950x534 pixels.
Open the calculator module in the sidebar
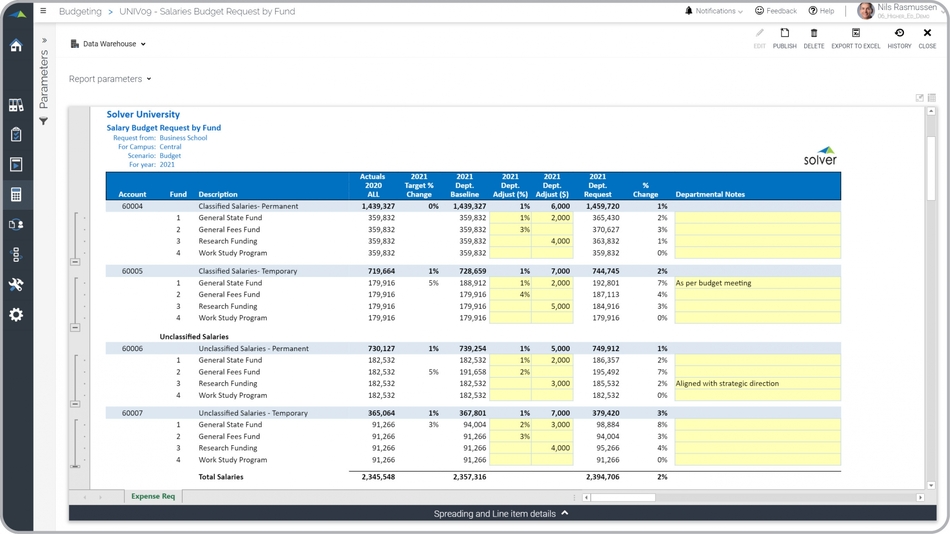pyautogui.click(x=16, y=195)
